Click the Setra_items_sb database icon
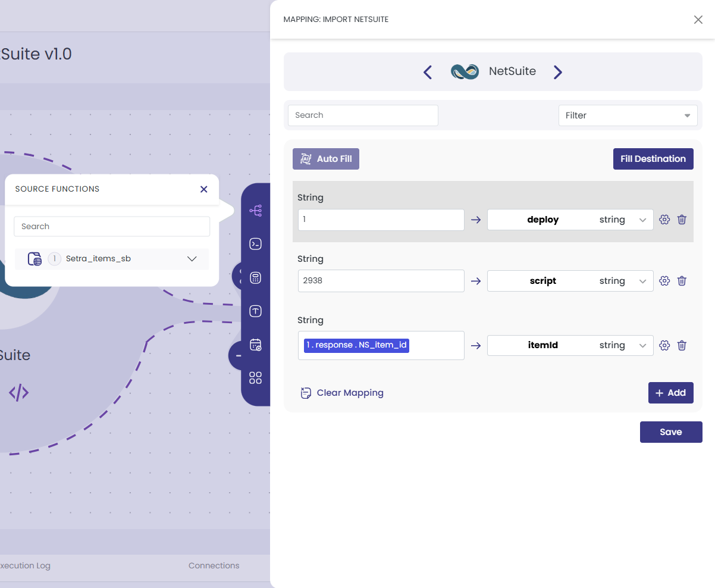 pos(35,259)
